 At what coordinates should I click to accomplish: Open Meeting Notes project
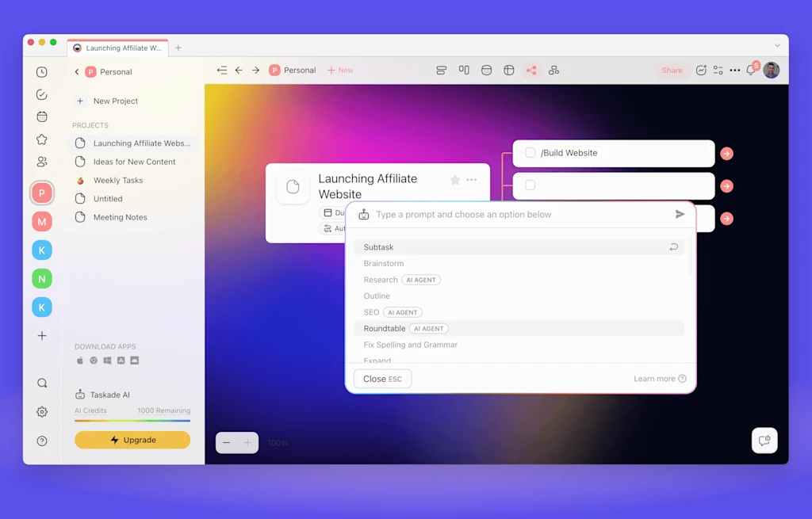tap(133, 217)
